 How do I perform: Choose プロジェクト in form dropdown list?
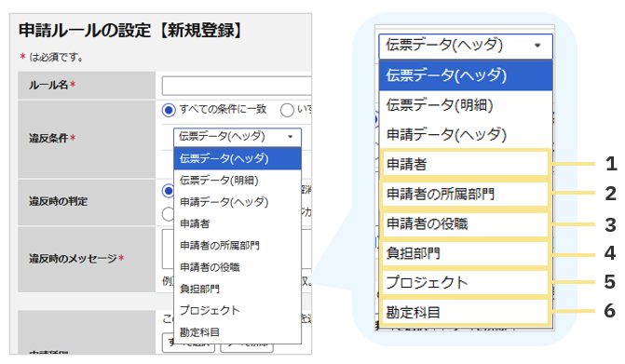point(238,311)
